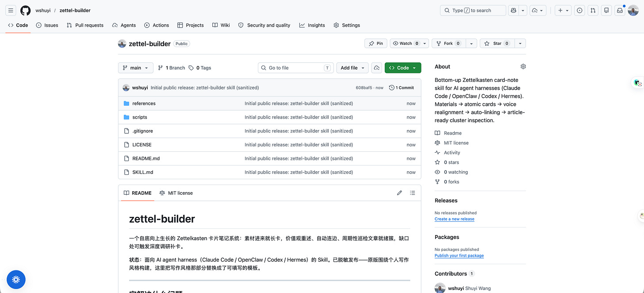Open the Copilot icon in header

(513, 10)
